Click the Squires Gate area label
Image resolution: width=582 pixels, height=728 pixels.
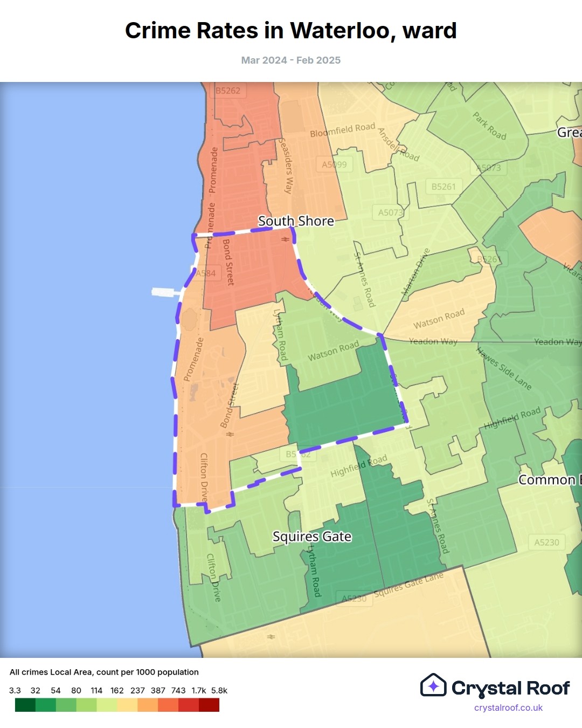312,537
